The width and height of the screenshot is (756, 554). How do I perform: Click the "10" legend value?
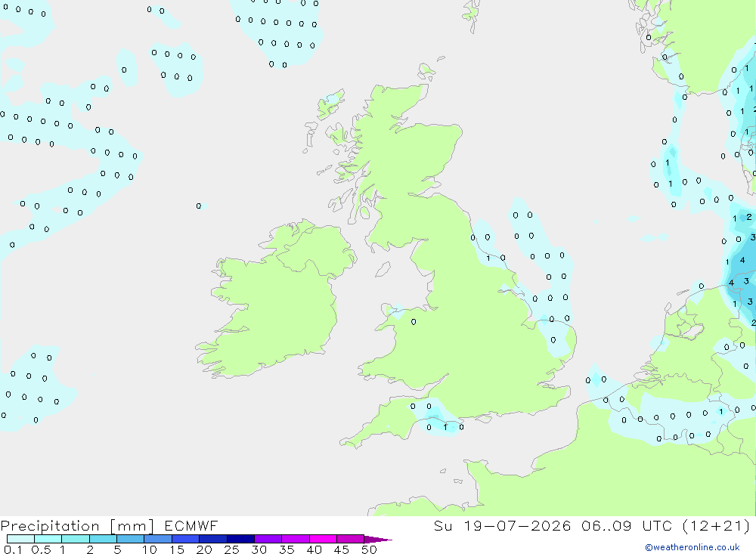[x=150, y=549]
